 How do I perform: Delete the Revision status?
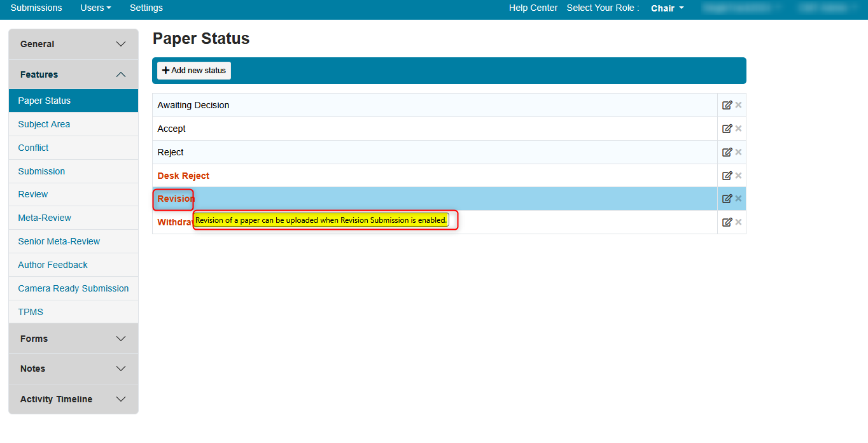[739, 199]
